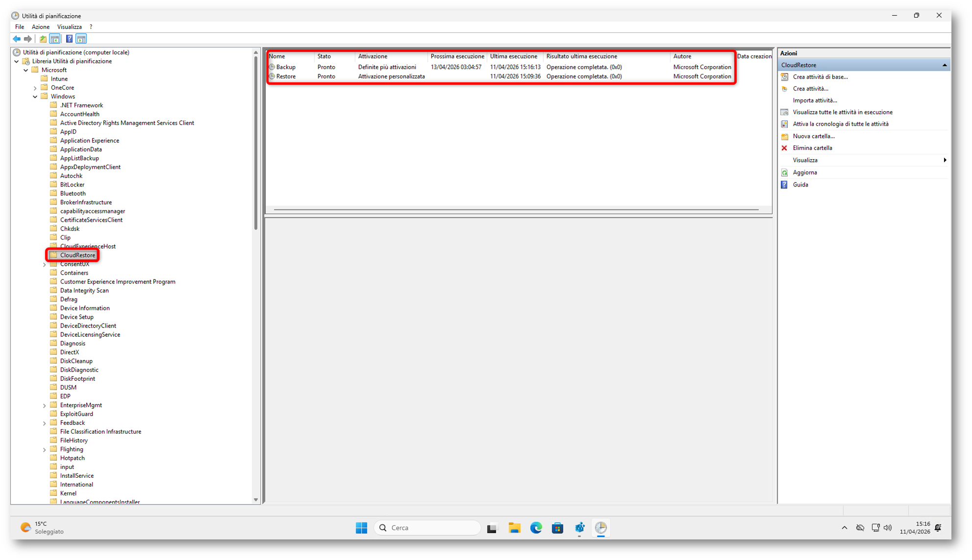This screenshot has width=972, height=560.
Task: Toggle the Actions pane visibility button
Action: 81,39
